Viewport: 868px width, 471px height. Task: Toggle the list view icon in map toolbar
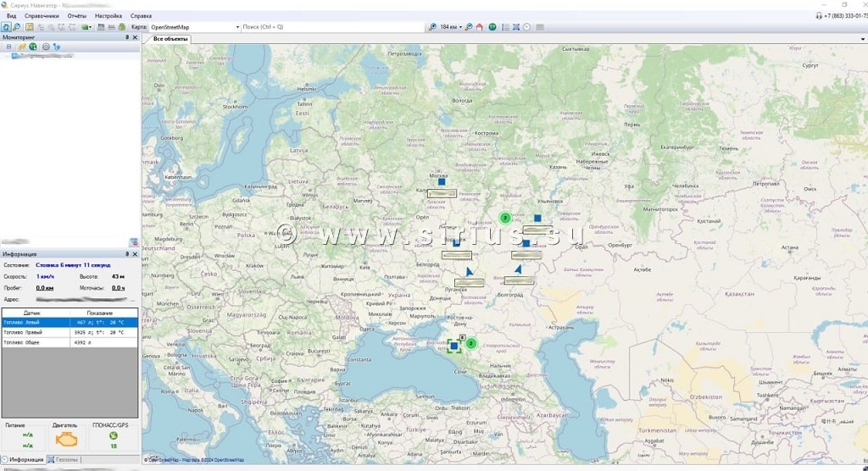(505, 27)
